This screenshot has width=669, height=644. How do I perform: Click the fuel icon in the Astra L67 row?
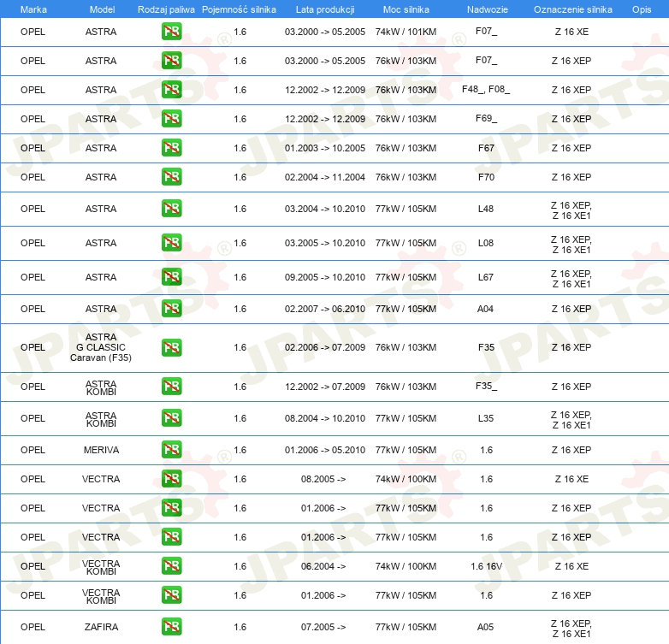point(171,277)
